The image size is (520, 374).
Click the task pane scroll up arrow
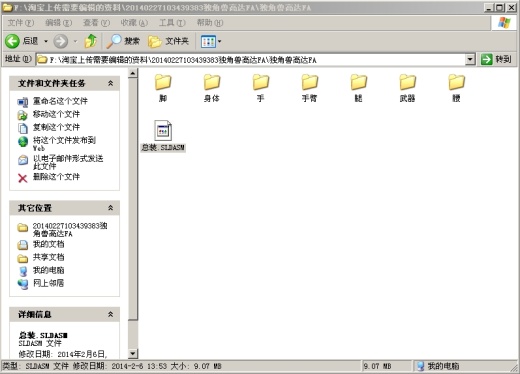[x=133, y=73]
